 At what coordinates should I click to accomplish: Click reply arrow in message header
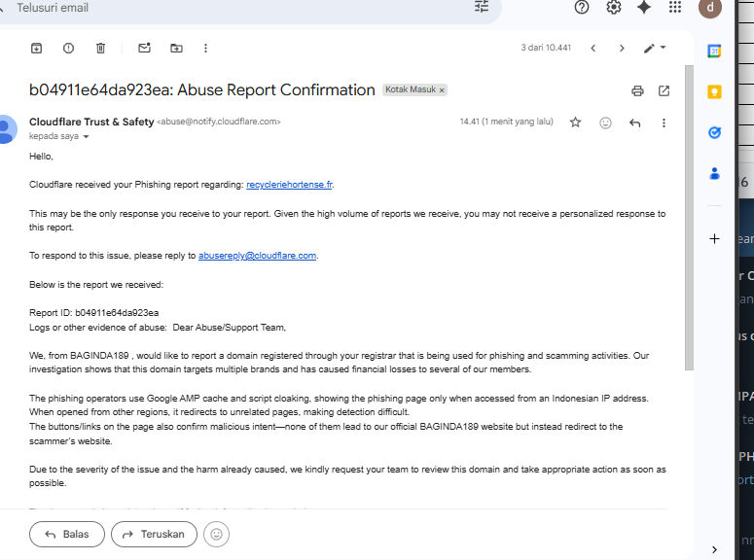pyautogui.click(x=634, y=123)
